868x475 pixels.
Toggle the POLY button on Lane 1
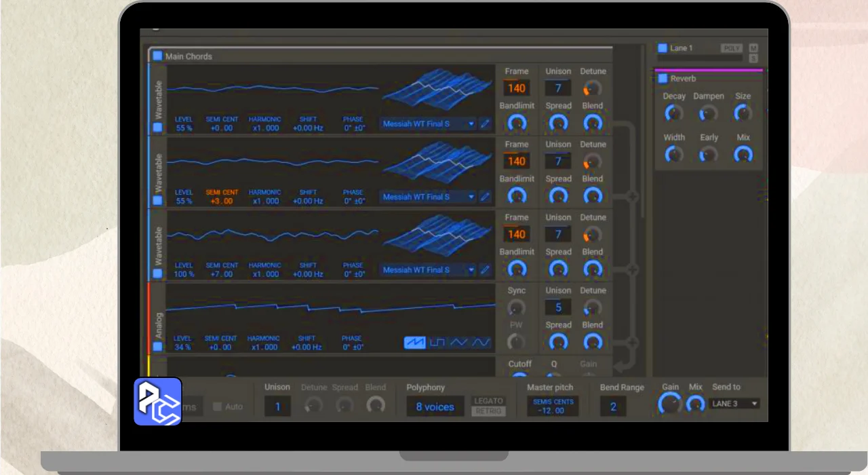pyautogui.click(x=732, y=48)
